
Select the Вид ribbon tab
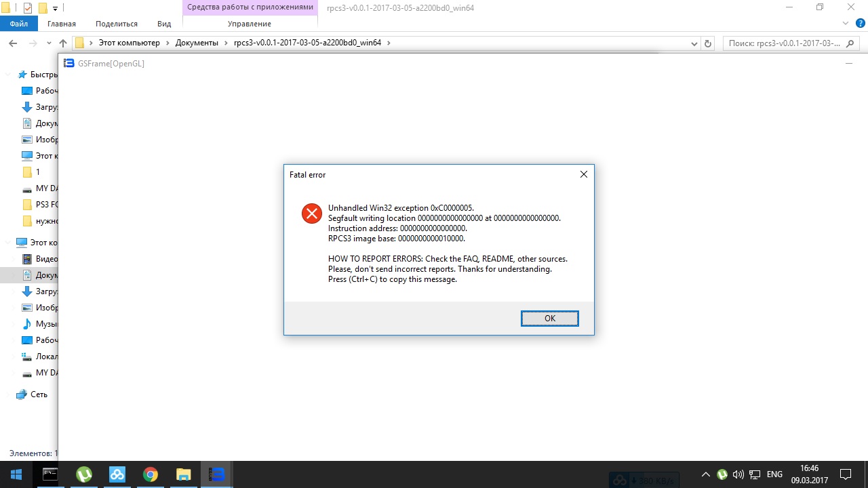coord(164,24)
